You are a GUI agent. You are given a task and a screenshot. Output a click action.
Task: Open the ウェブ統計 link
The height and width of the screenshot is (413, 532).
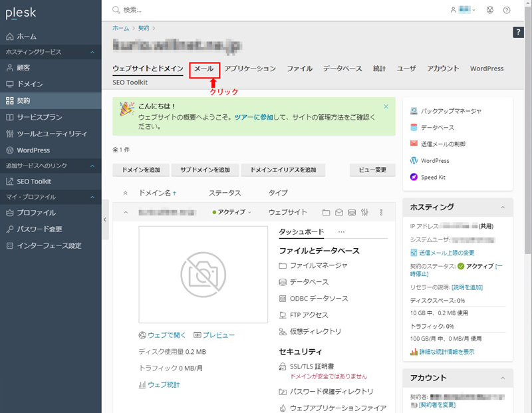(x=163, y=384)
